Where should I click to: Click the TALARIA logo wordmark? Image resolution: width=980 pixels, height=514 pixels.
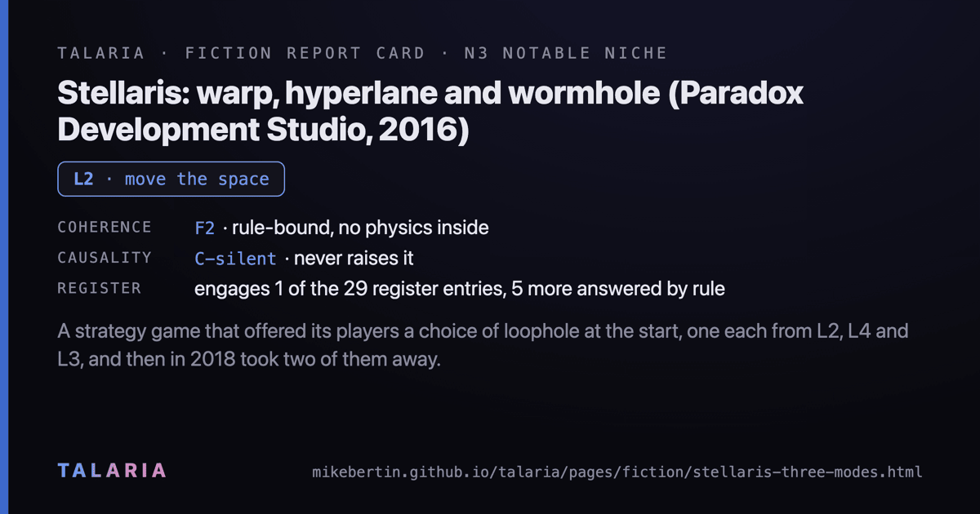click(112, 471)
